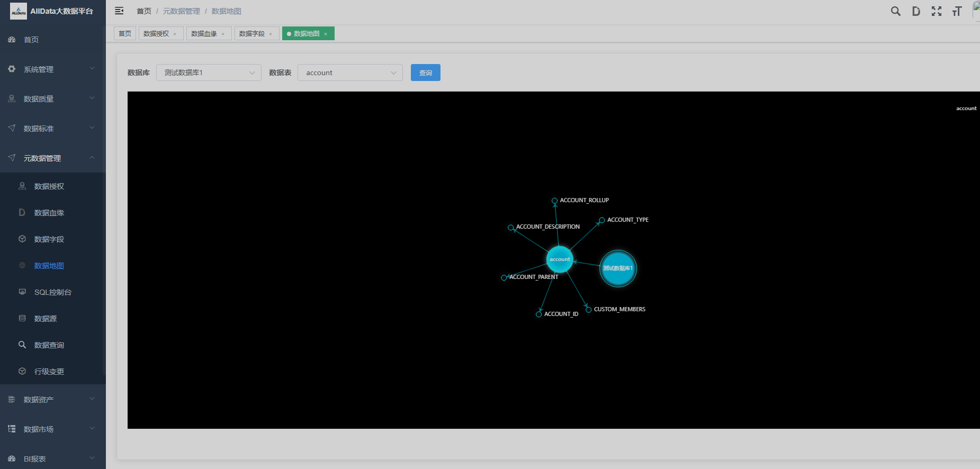The width and height of the screenshot is (980, 469).
Task: Click the document D icon in header
Action: (x=916, y=11)
